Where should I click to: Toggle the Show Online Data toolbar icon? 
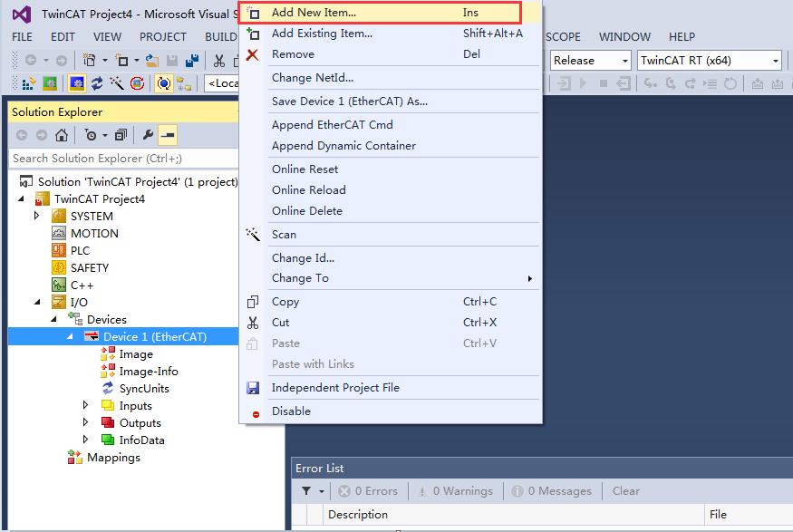coord(164,83)
